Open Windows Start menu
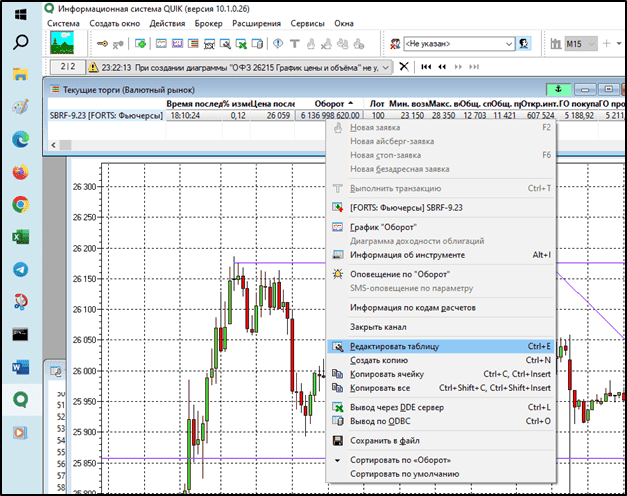Image resolution: width=627 pixels, height=496 pixels. [20, 15]
